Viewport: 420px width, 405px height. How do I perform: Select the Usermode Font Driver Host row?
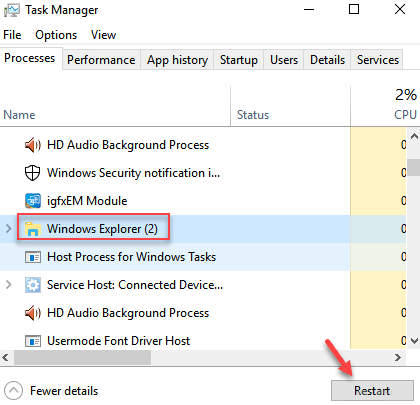pyautogui.click(x=203, y=338)
